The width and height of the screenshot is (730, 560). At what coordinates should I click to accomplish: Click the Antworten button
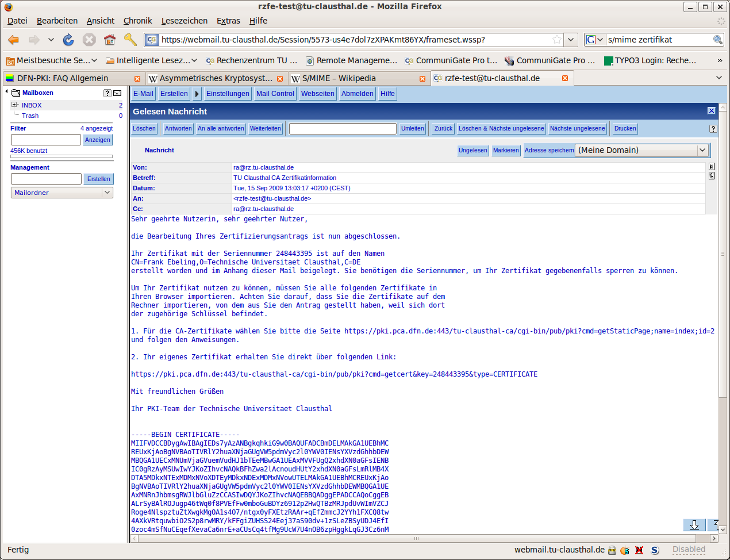[x=178, y=129]
